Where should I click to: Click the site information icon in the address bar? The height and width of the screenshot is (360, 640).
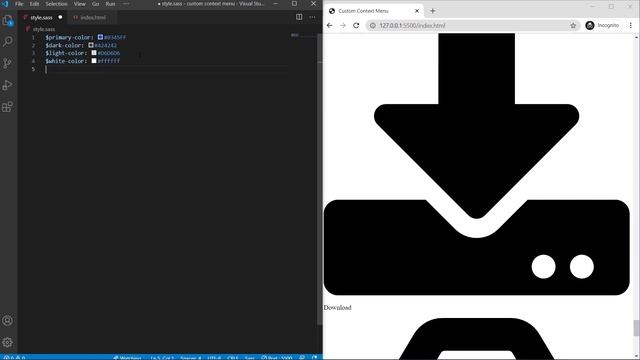point(373,25)
